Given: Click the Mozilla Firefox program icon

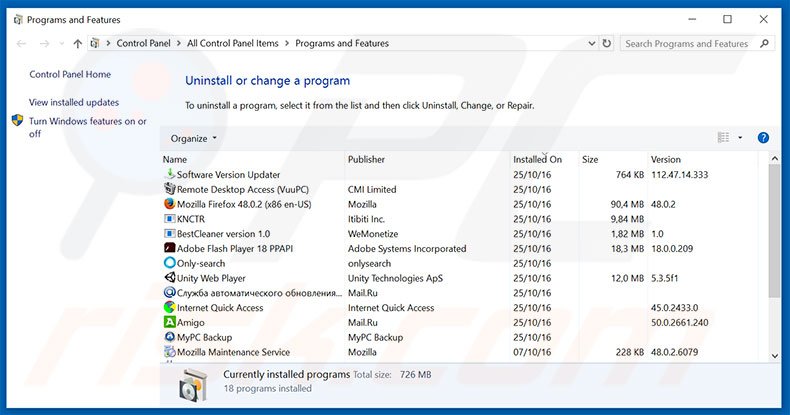Looking at the screenshot, I should pos(169,204).
